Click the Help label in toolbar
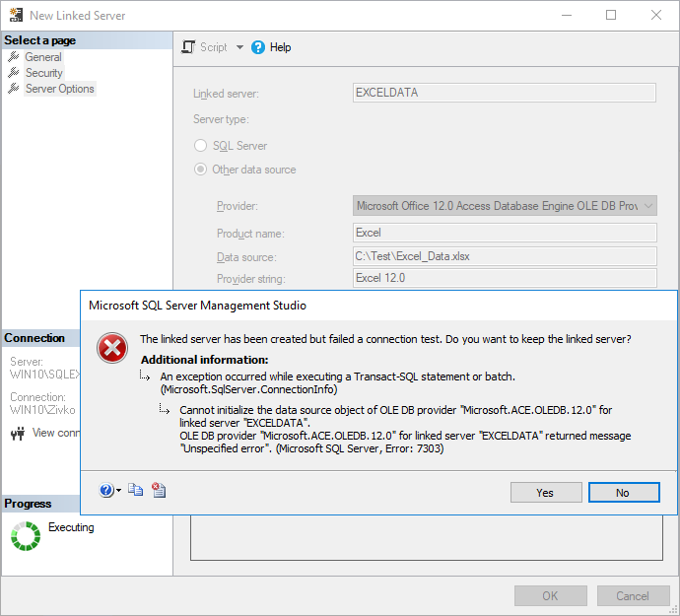 (x=280, y=47)
